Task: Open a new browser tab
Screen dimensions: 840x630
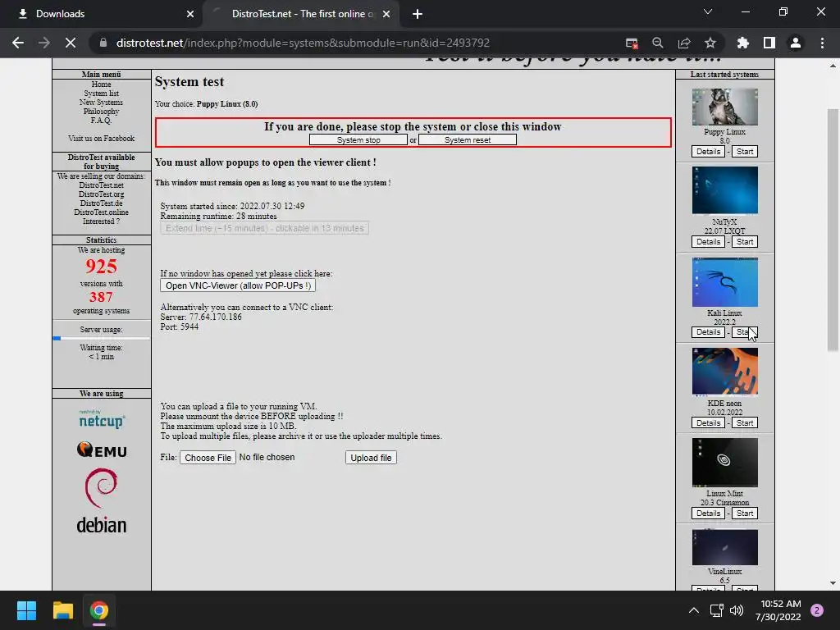Action: click(x=418, y=14)
